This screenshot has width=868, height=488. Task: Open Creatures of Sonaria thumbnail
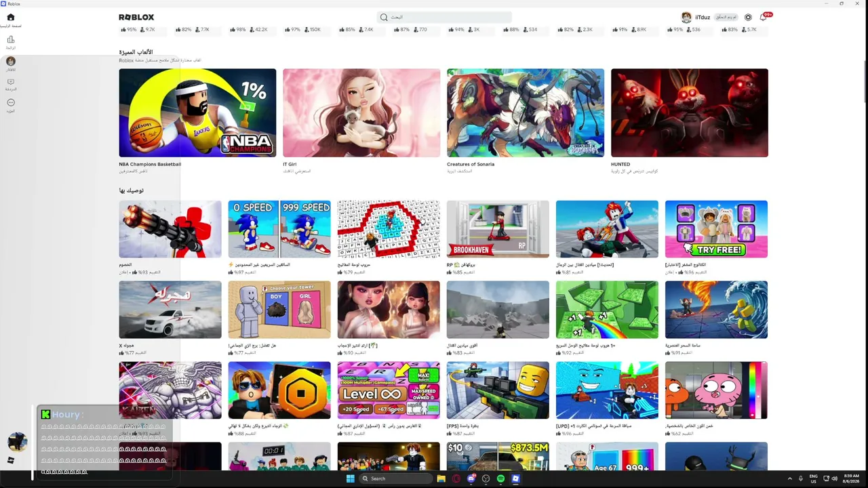[x=526, y=113]
